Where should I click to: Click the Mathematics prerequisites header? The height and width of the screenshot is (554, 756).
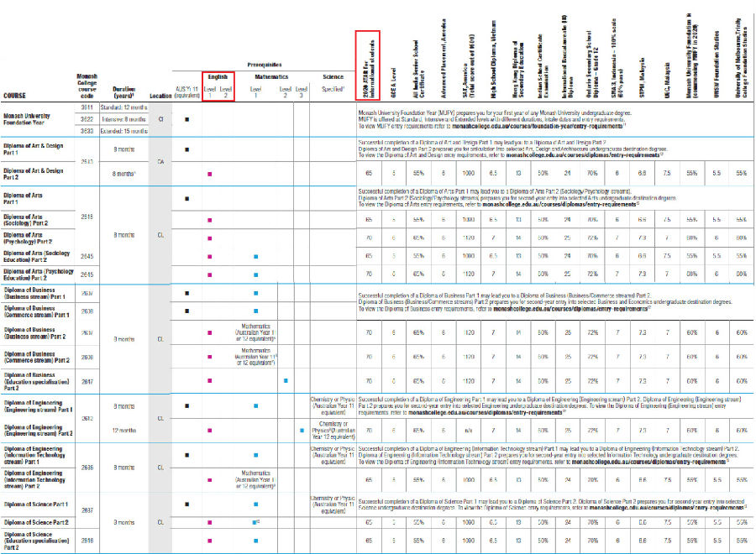[x=271, y=76]
